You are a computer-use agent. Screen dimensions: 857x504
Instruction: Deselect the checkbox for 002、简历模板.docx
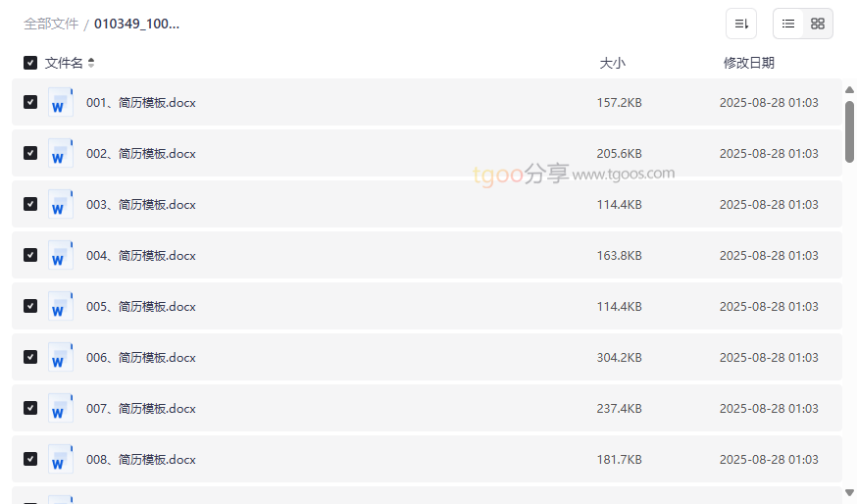(x=30, y=153)
